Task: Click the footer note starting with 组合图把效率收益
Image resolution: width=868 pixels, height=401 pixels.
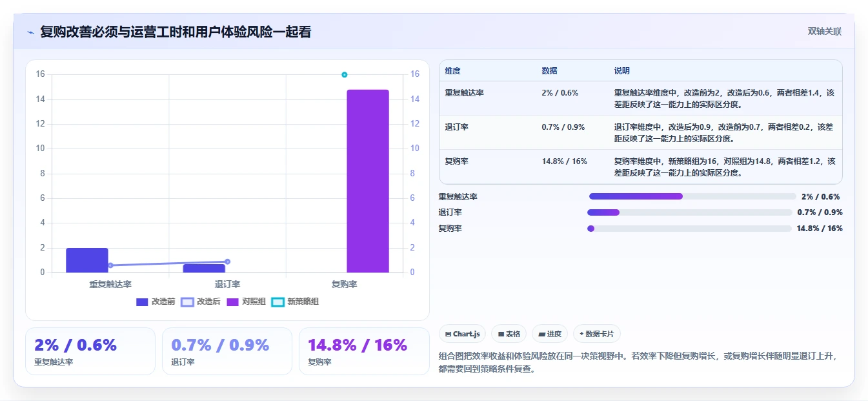Action: pyautogui.click(x=638, y=363)
